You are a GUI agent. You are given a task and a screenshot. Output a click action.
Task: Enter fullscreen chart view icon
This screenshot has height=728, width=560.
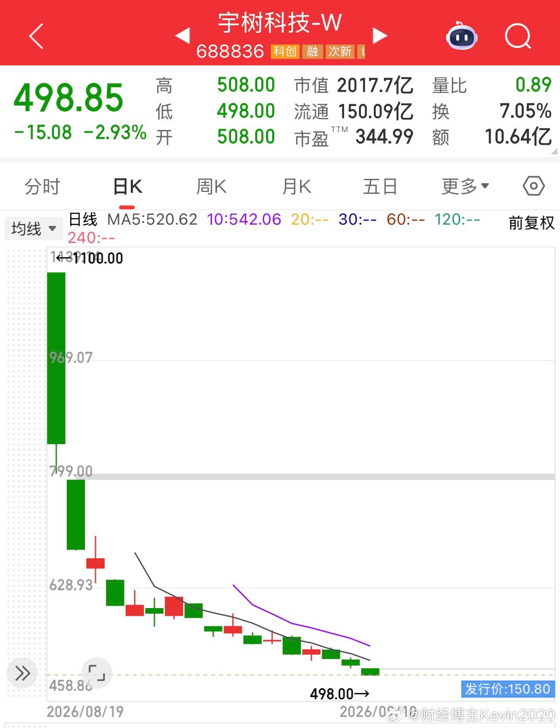point(96,673)
